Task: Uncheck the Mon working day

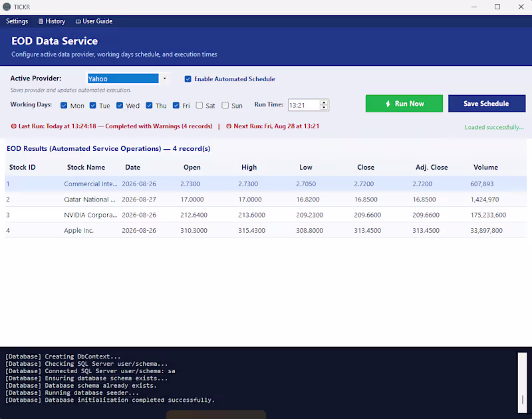Action: click(x=64, y=106)
